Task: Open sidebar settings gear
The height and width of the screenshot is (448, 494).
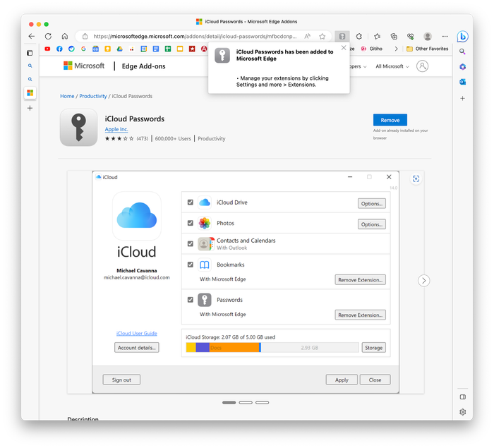Action: pos(462,412)
